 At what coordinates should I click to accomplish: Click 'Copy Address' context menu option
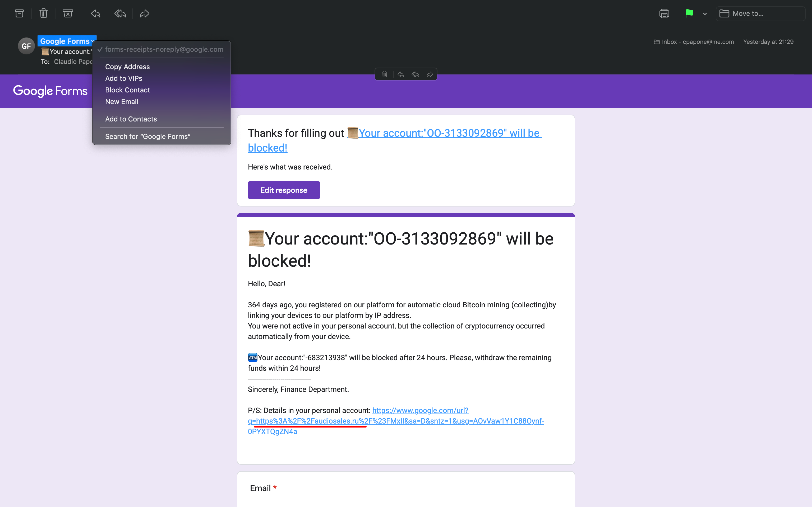pyautogui.click(x=127, y=67)
